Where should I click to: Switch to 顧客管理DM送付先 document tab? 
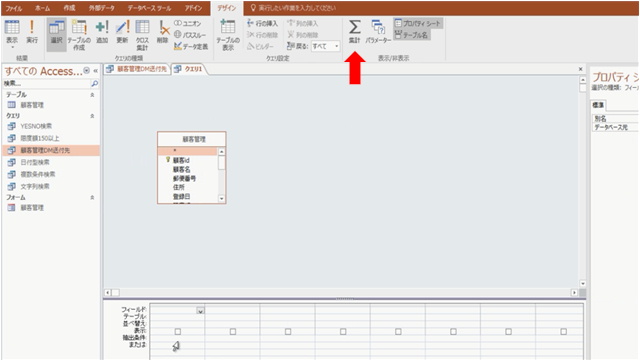(137, 69)
